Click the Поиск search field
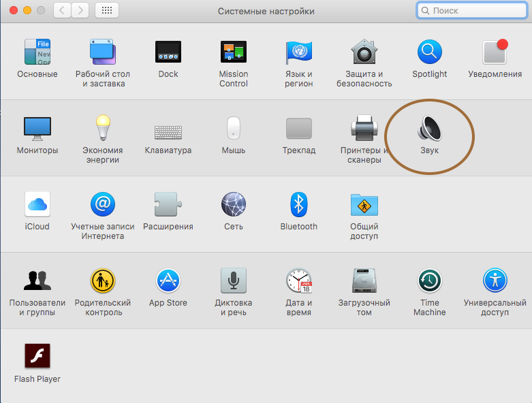532x403 pixels. (x=471, y=10)
